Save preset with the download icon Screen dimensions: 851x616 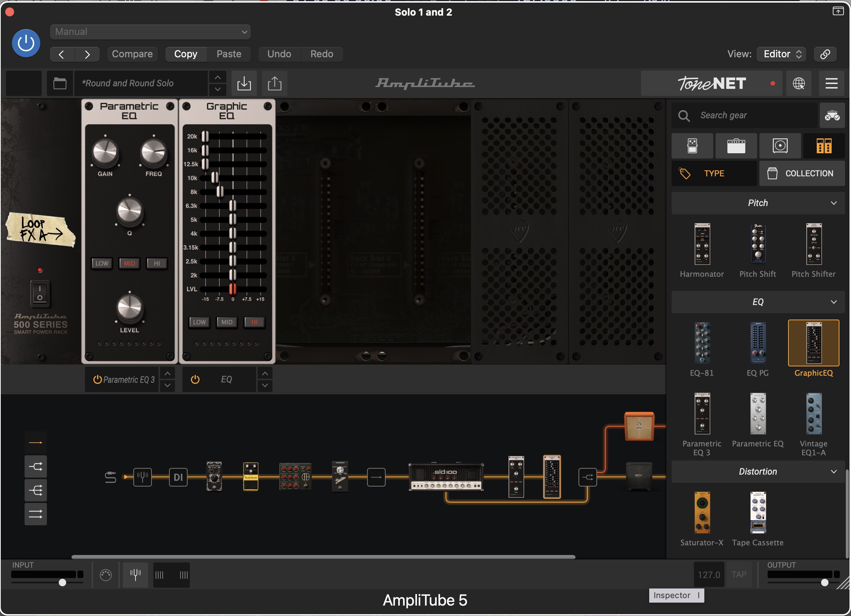(244, 83)
